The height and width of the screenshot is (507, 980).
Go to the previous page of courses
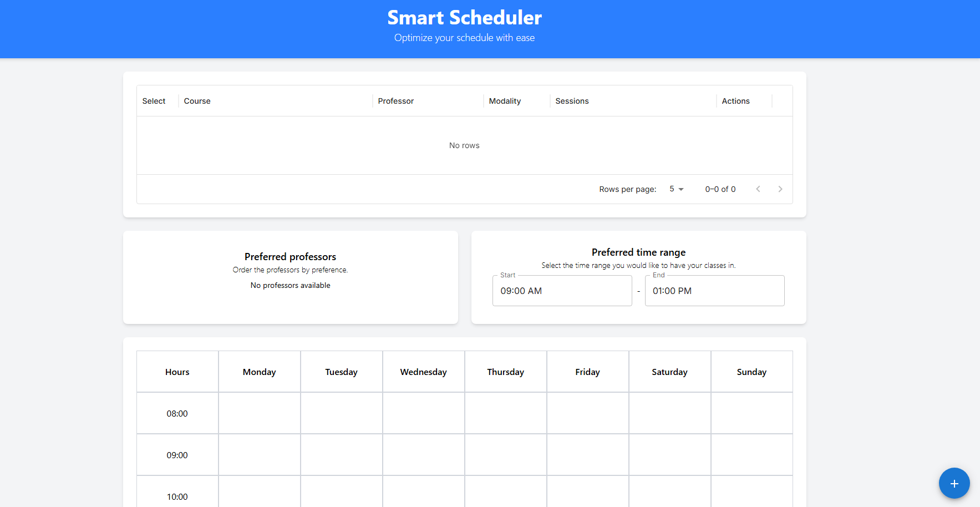[758, 189]
